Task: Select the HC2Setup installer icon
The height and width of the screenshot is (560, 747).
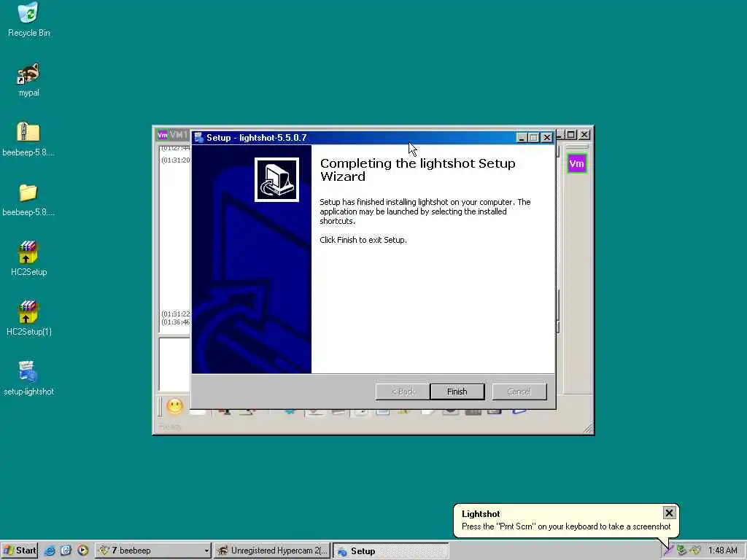Action: pos(28,259)
